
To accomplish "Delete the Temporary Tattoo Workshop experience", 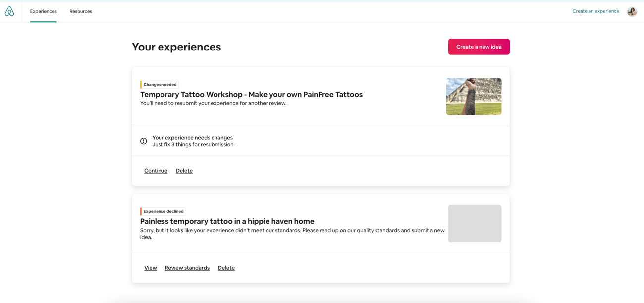I will (184, 171).
